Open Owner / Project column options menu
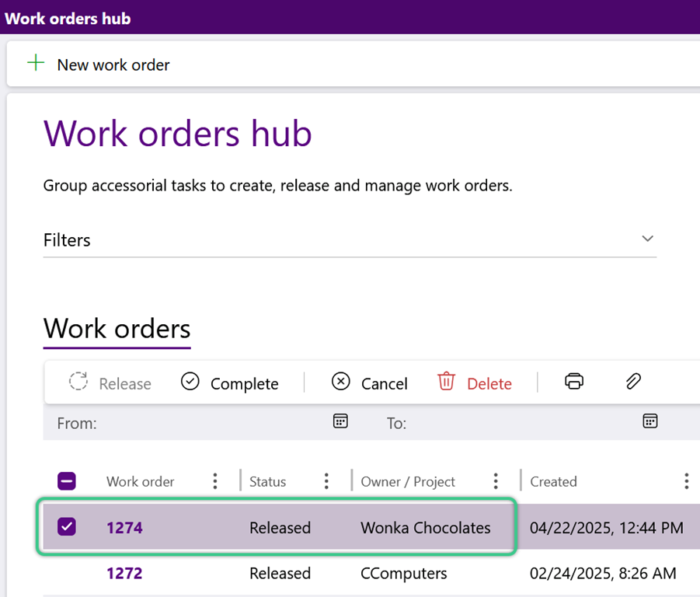Screen dimensions: 700x597 click(496, 481)
